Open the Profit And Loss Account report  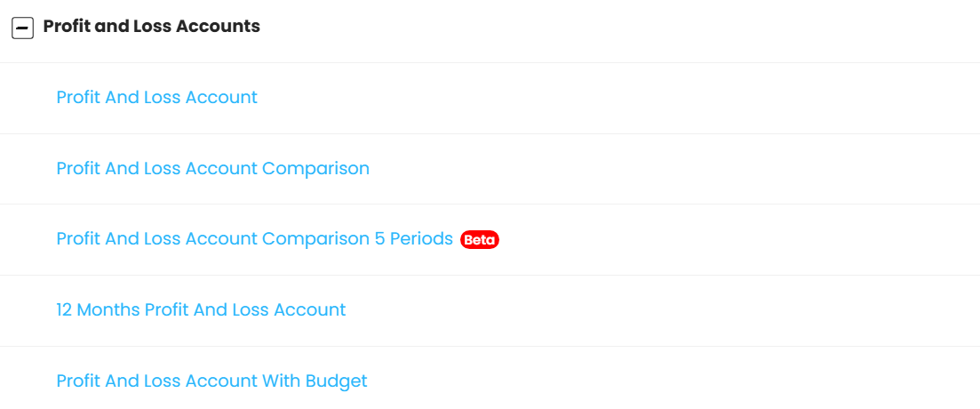pos(156,98)
